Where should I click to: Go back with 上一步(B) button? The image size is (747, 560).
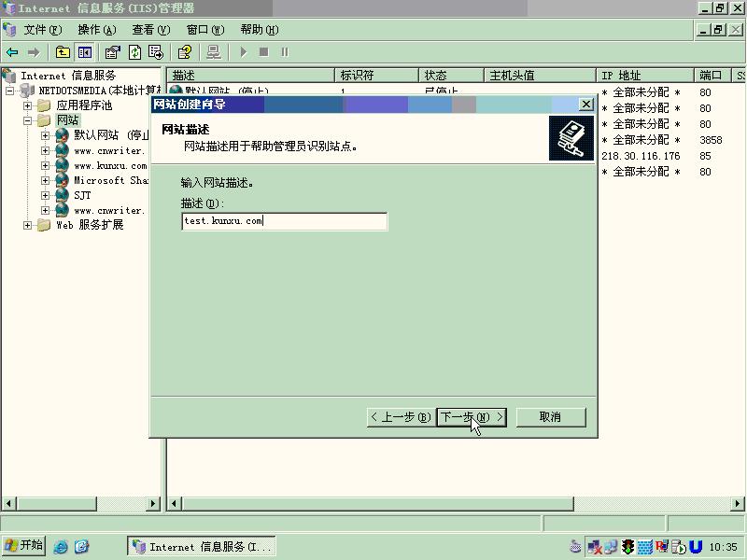point(400,417)
